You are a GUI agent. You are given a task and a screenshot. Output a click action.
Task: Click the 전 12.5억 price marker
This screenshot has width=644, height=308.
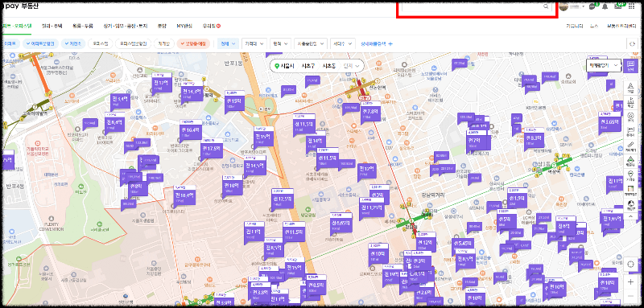click(x=283, y=199)
